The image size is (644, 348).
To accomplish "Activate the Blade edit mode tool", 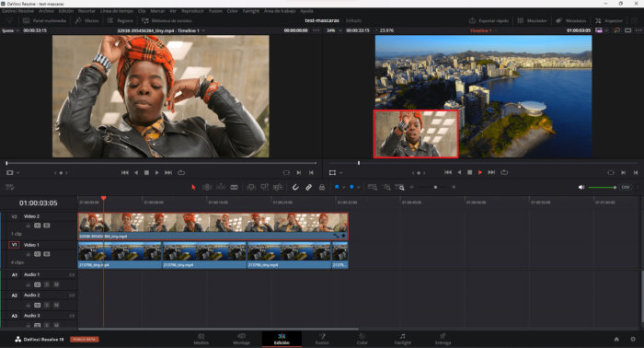I will tap(234, 188).
